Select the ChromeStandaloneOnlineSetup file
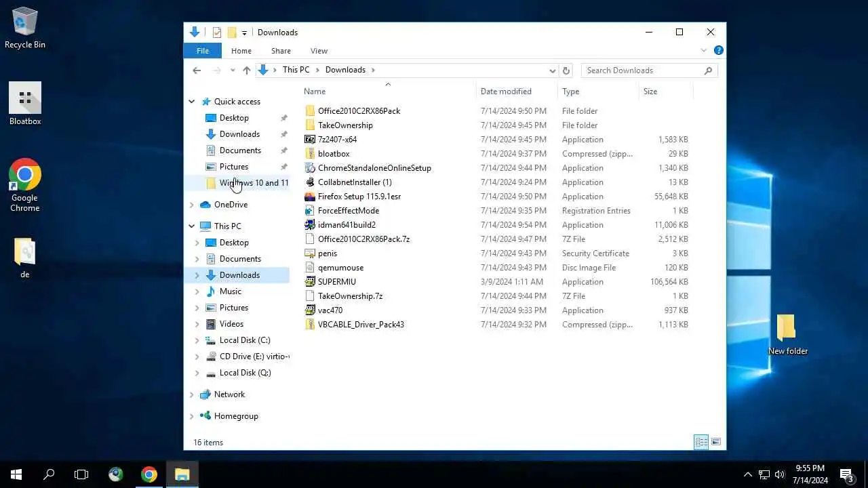 pos(374,168)
